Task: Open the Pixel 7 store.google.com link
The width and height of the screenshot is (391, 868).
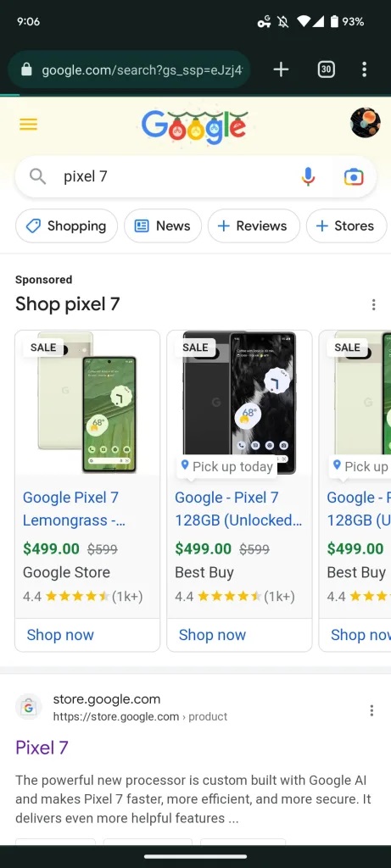Action: click(x=42, y=748)
